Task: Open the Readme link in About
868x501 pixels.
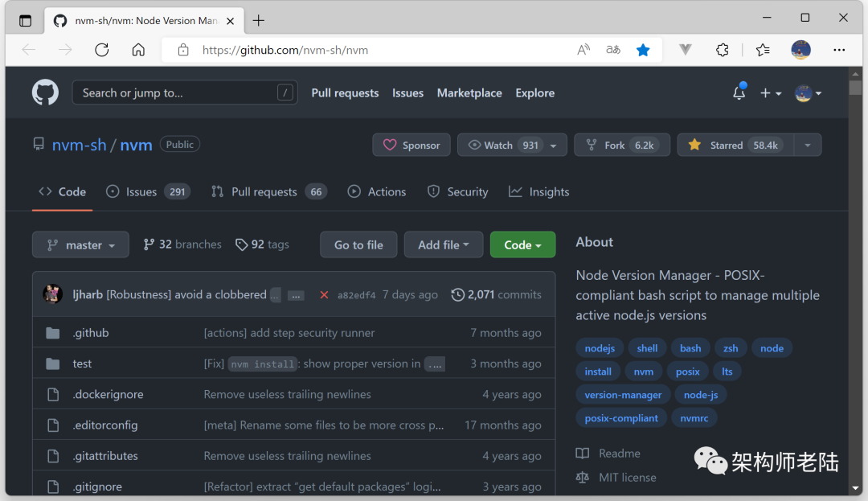Action: 608,454
